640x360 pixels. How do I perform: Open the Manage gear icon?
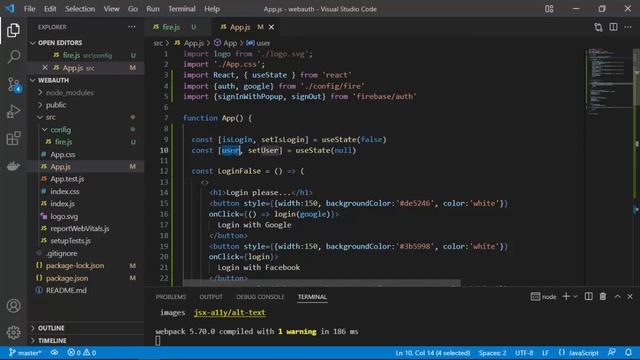[x=13, y=333]
